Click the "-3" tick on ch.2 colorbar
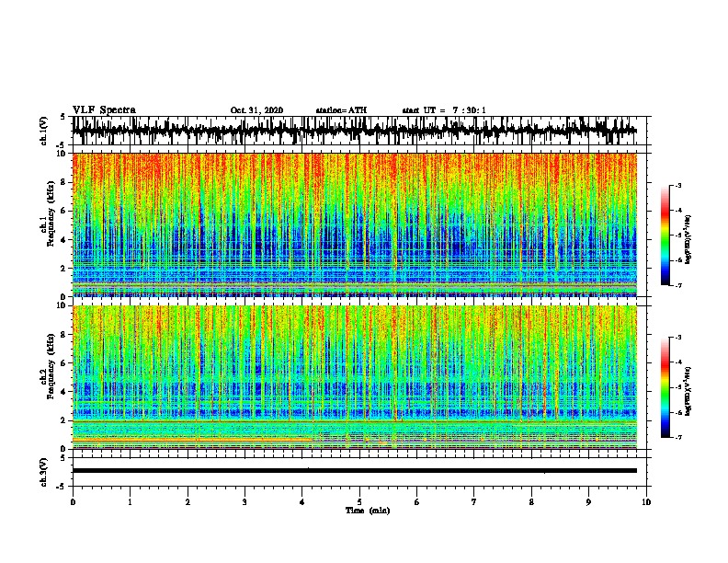Screen dimensions: 728x563 tap(677, 338)
